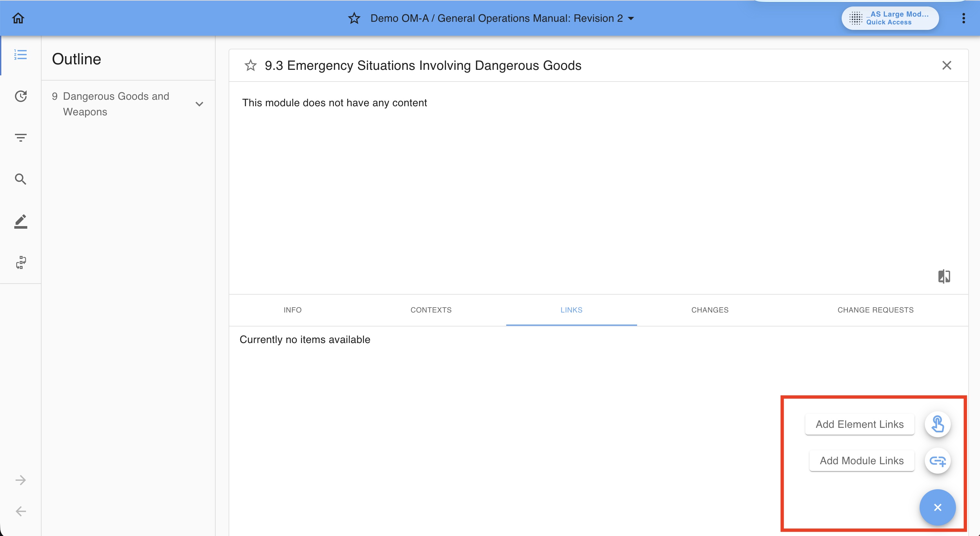Screen dimensions: 980x536
Task: Close the floating action menu with X button
Action: (937, 507)
